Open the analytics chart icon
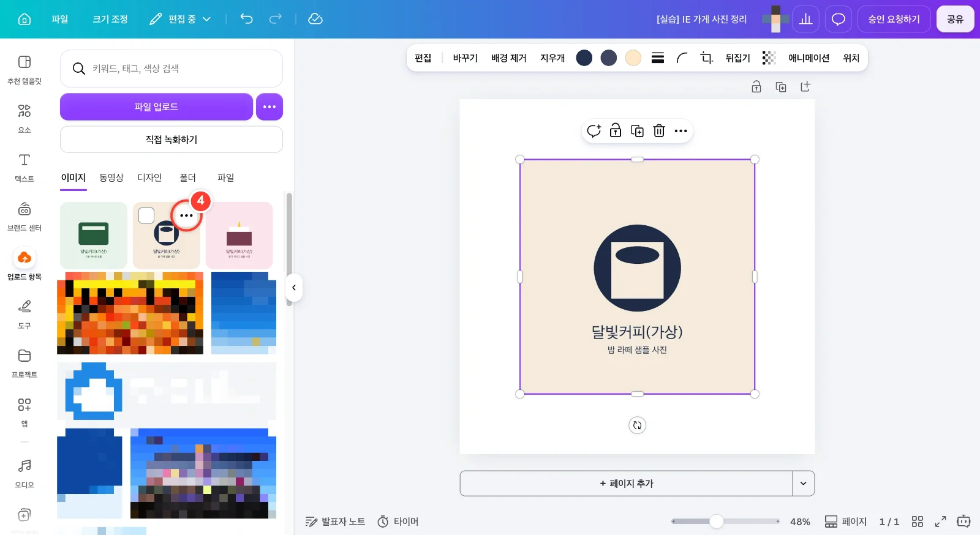The height and width of the screenshot is (535, 980). click(x=806, y=19)
